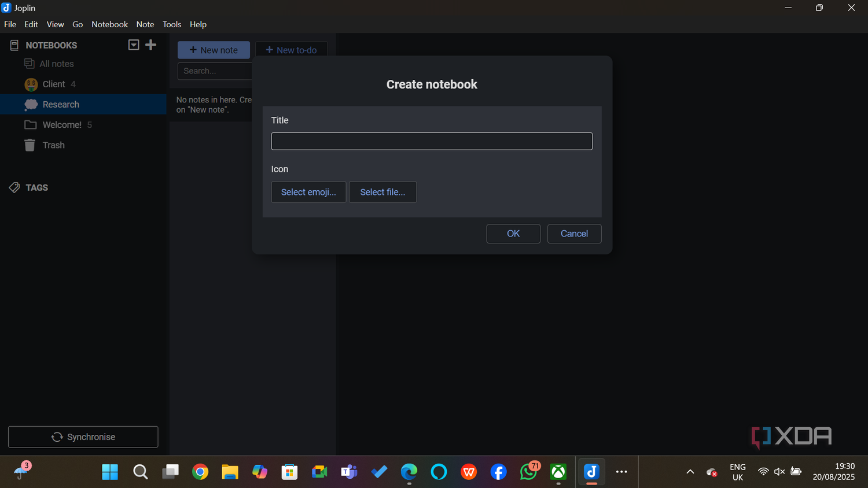Screen dimensions: 868x488
Task: Click the New note button
Action: click(x=214, y=50)
